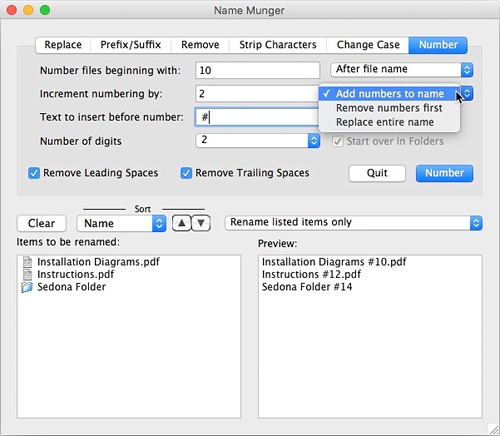This screenshot has height=436, width=500.
Task: Select the Remove tab
Action: tap(200, 45)
